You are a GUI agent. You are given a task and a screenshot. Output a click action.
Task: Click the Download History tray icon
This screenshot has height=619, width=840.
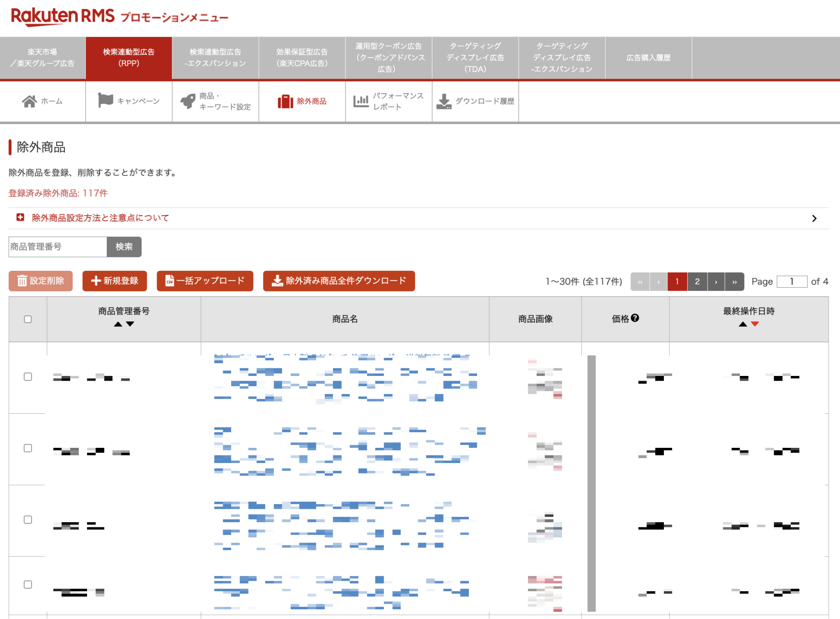click(x=444, y=101)
